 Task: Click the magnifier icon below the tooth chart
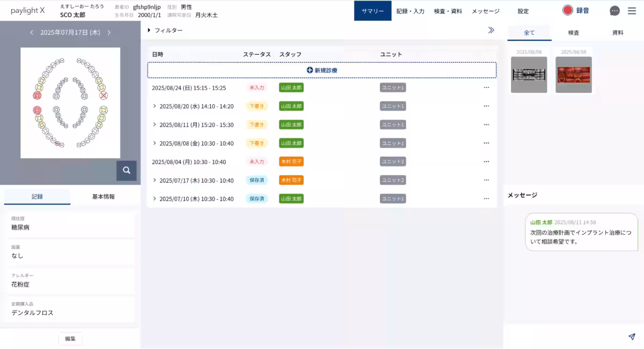pyautogui.click(x=127, y=170)
